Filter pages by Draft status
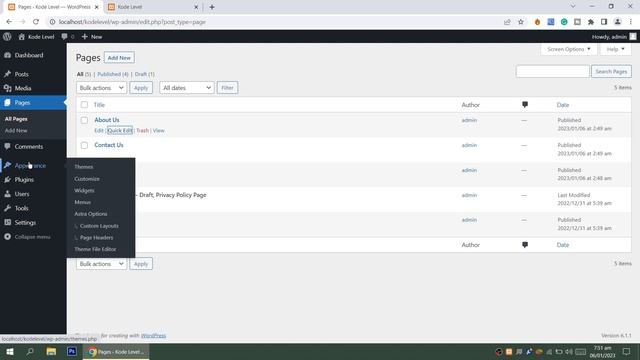640x360 pixels. [144, 74]
